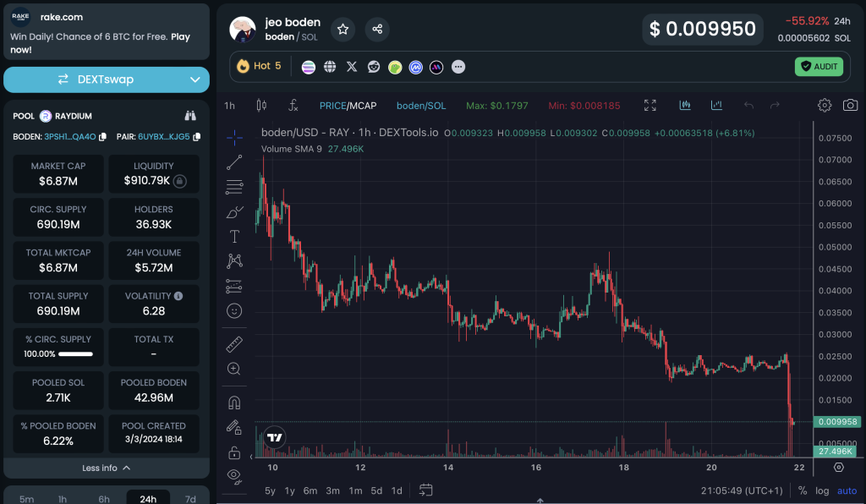The width and height of the screenshot is (866, 504).
Task: Show volatility info tooltip icon
Action: tap(178, 296)
